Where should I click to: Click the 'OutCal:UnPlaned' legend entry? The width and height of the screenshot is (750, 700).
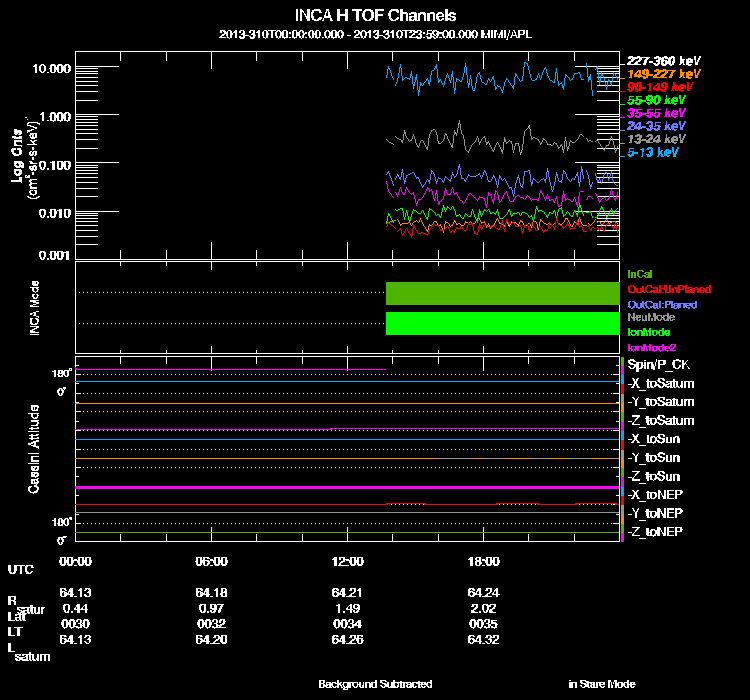(x=669, y=289)
